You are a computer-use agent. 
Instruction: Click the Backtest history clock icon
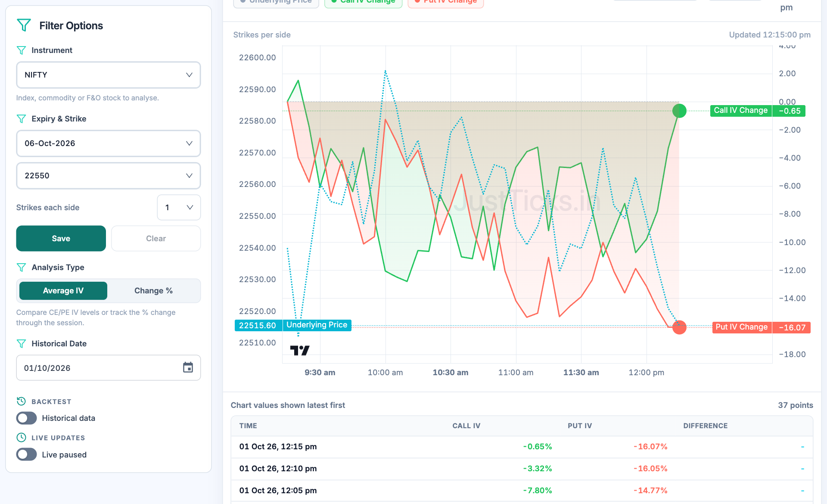[x=21, y=401]
